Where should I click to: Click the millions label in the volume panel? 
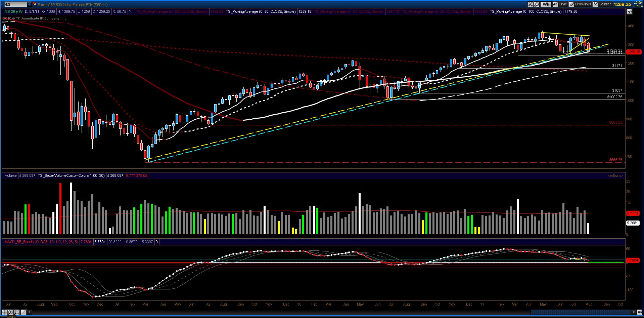coord(615,175)
